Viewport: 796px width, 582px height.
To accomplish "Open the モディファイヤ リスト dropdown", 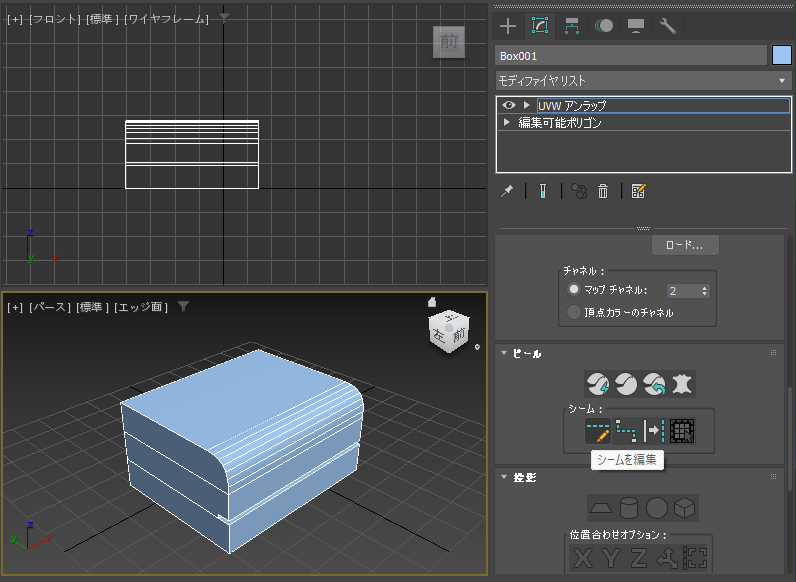I will click(643, 81).
